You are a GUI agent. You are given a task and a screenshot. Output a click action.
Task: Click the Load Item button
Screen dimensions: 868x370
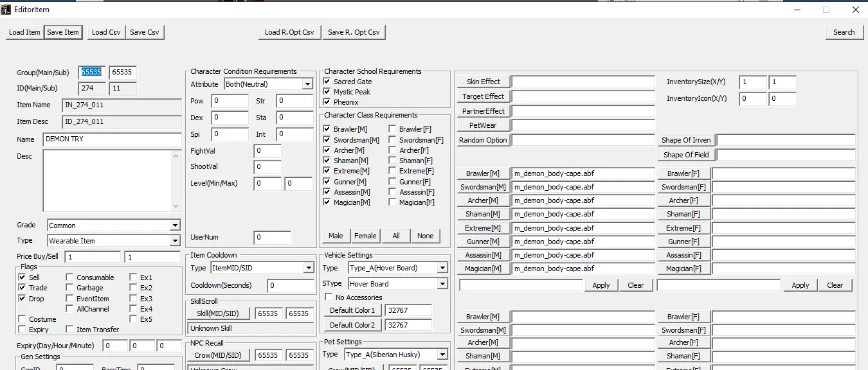click(24, 32)
